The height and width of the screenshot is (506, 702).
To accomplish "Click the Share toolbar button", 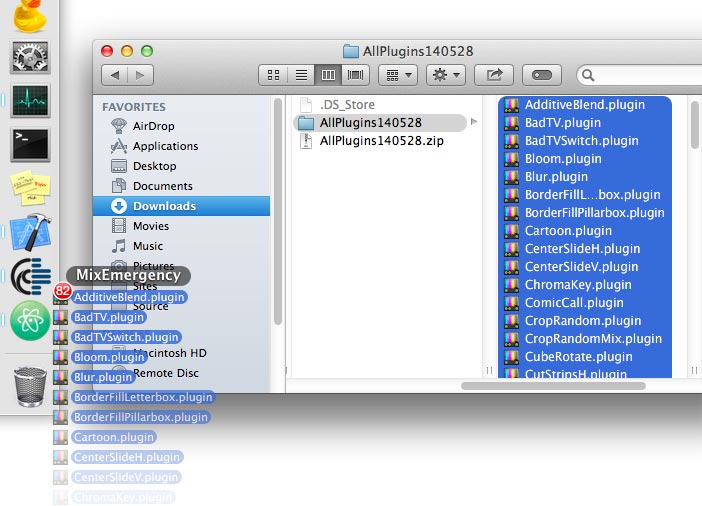I will pyautogui.click(x=494, y=75).
